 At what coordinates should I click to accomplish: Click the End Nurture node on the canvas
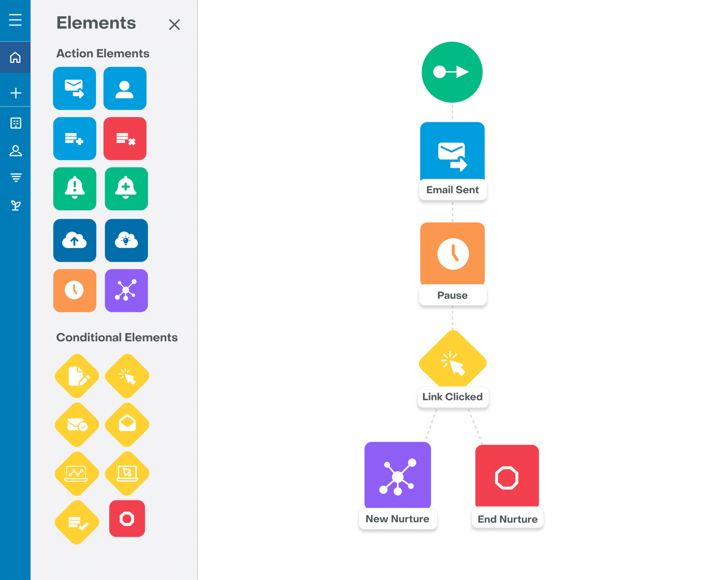point(507,474)
